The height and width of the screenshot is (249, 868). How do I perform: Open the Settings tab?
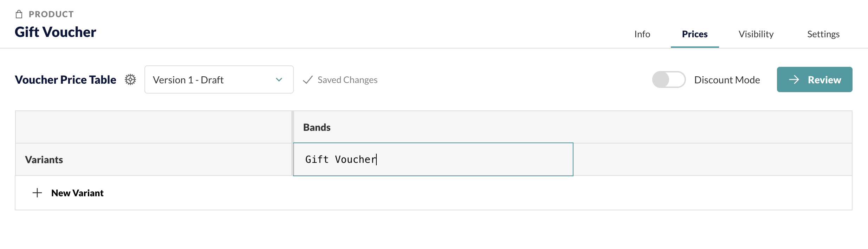point(823,34)
